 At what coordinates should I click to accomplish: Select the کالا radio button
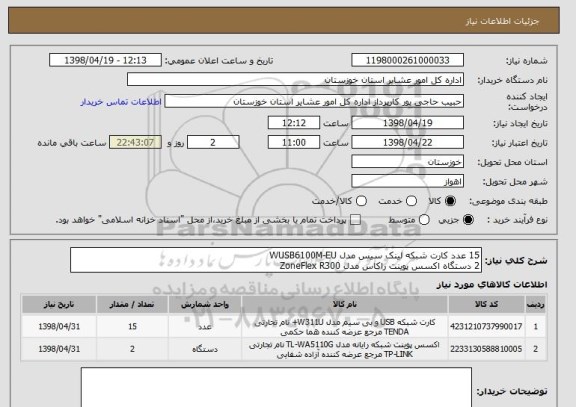tap(450, 201)
